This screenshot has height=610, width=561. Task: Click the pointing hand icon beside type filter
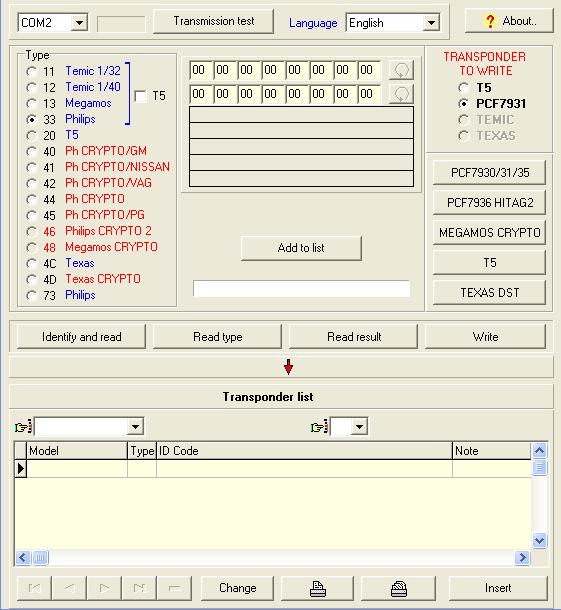coord(319,427)
